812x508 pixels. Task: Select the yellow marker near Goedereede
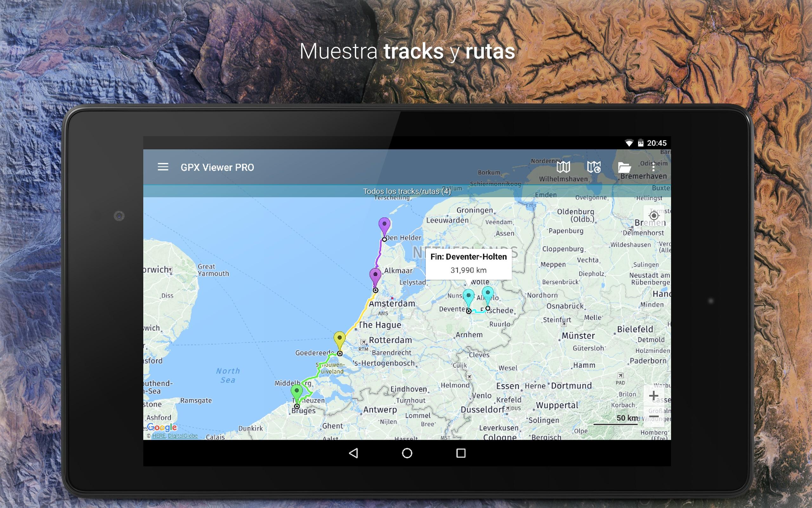click(x=340, y=341)
